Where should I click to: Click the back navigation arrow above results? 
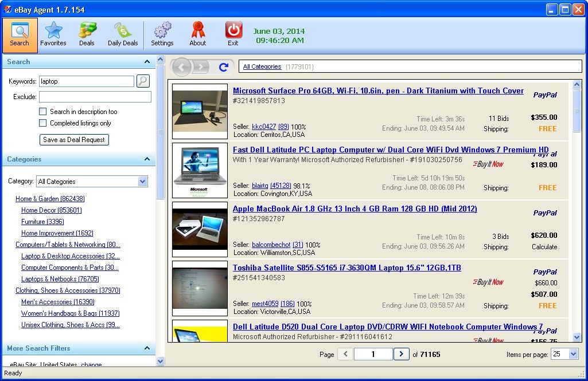182,67
